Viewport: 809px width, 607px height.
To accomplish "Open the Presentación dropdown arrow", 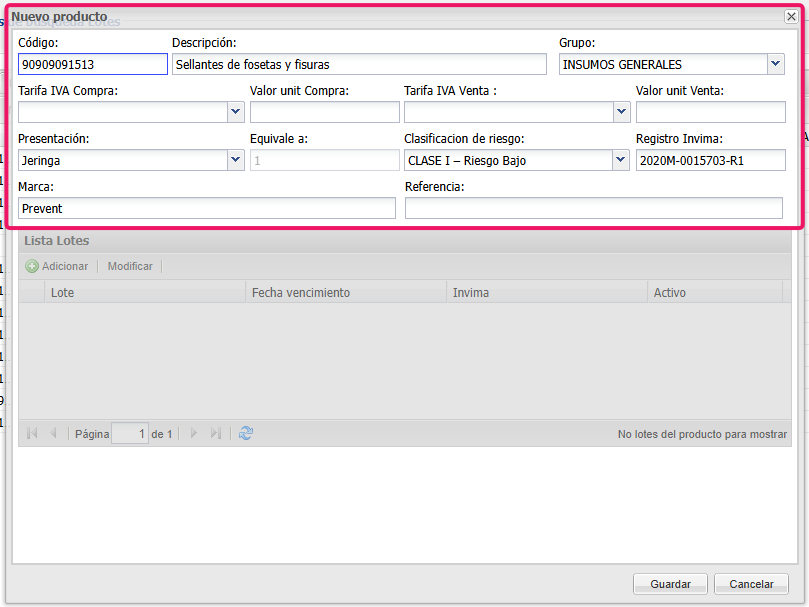I will 236,160.
